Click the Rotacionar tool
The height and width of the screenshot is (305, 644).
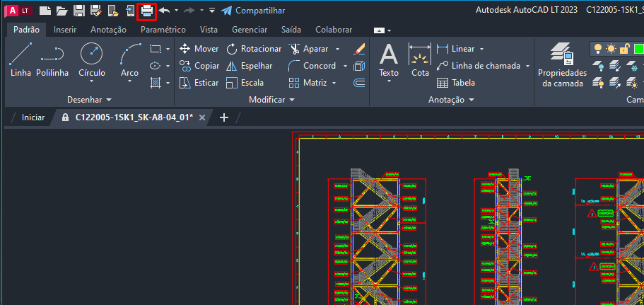[253, 49]
